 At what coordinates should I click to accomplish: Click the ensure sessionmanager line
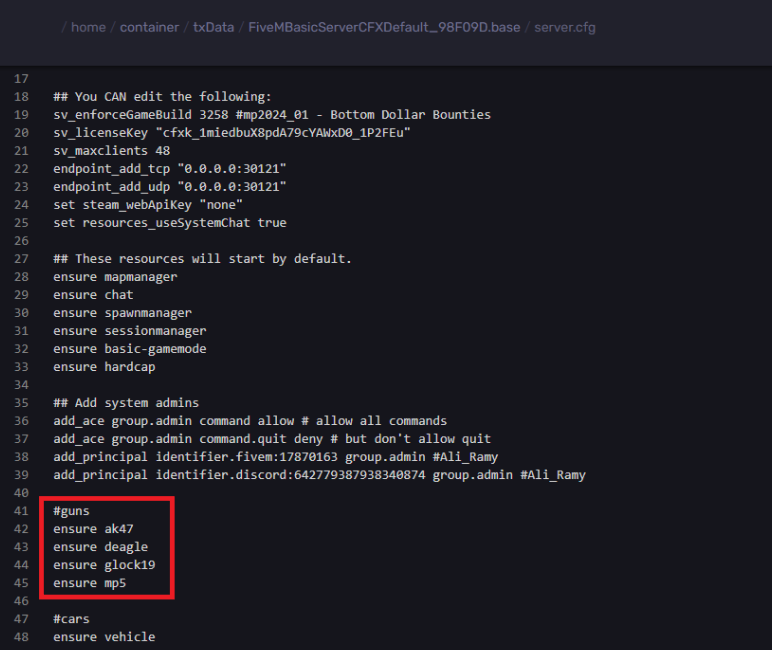[129, 331]
